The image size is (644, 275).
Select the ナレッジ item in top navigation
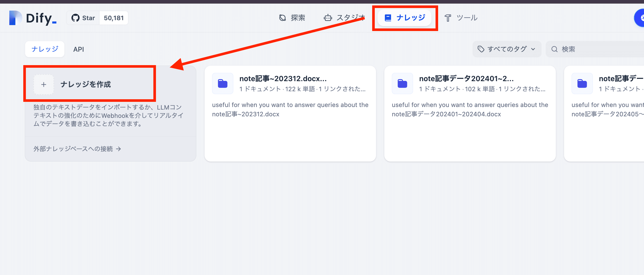[x=405, y=18]
